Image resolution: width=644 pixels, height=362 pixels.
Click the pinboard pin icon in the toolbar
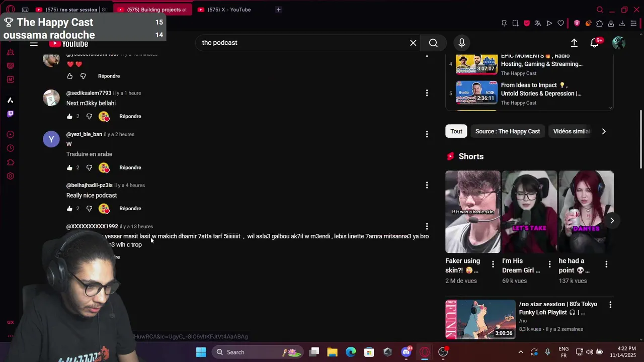tap(504, 23)
